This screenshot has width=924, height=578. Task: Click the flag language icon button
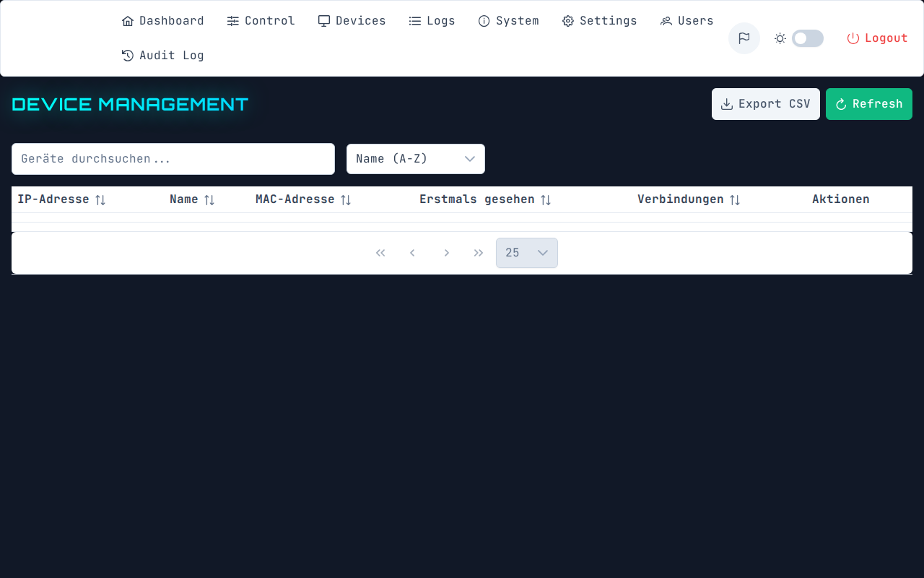pos(744,38)
